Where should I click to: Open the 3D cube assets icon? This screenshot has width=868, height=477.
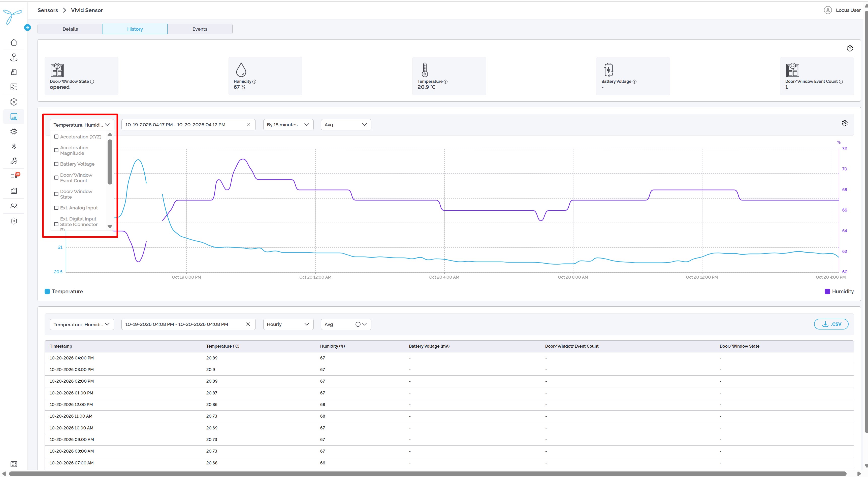14,102
